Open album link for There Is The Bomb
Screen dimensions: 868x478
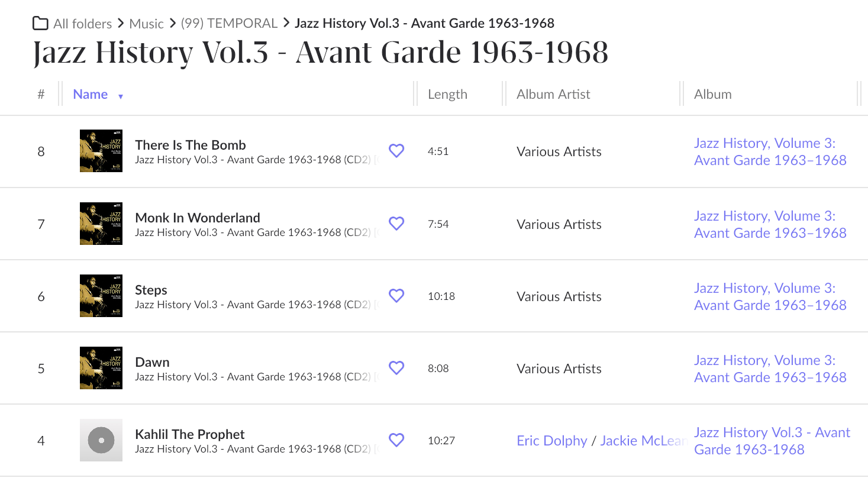770,151
